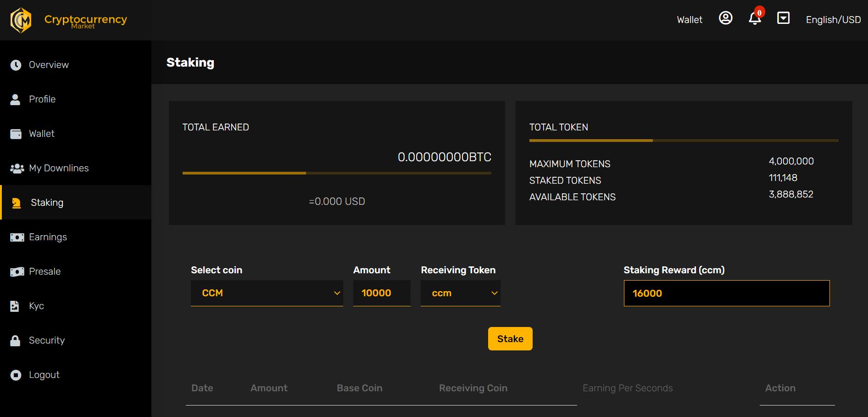
Task: Click the available tokens value 3,888,852
Action: click(791, 194)
